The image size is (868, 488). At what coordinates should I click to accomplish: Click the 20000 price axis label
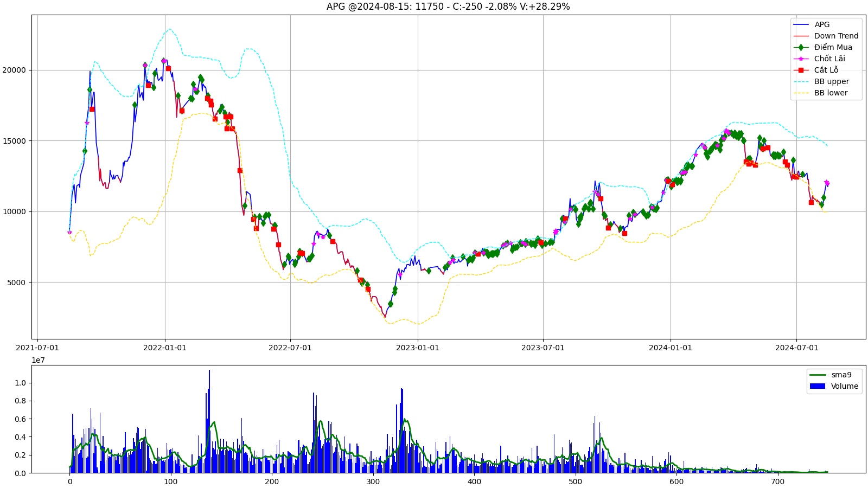pyautogui.click(x=14, y=70)
